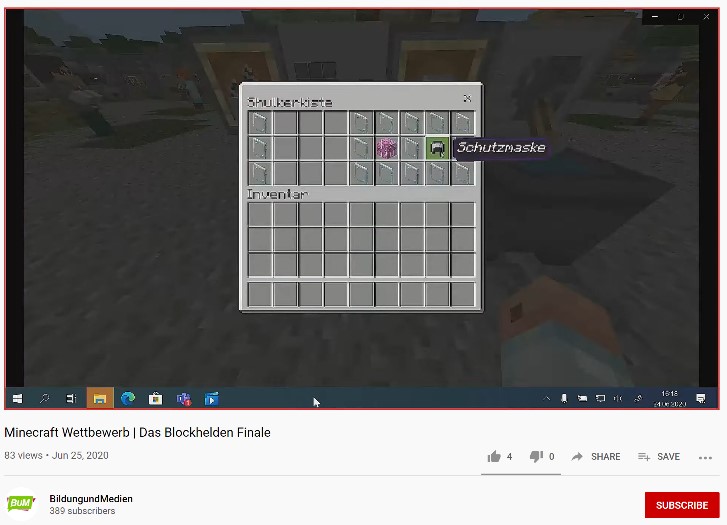Open the network icon in the system tray
727x525 pixels.
(x=600, y=398)
